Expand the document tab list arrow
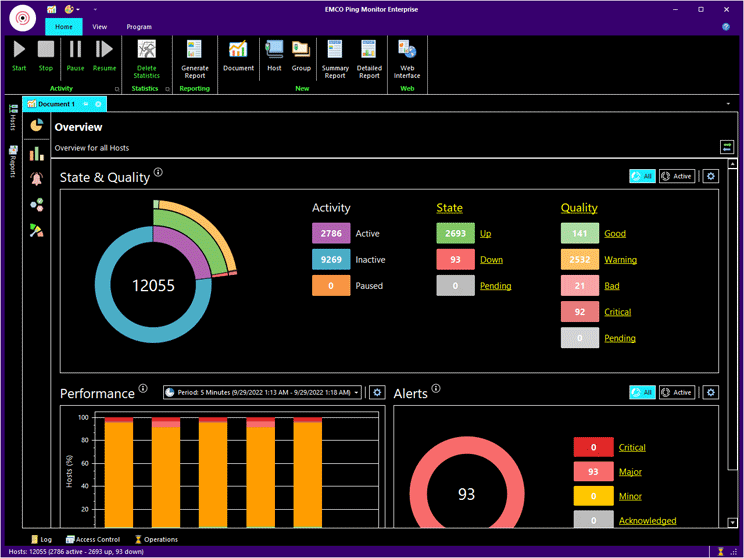The height and width of the screenshot is (558, 744). (728, 104)
